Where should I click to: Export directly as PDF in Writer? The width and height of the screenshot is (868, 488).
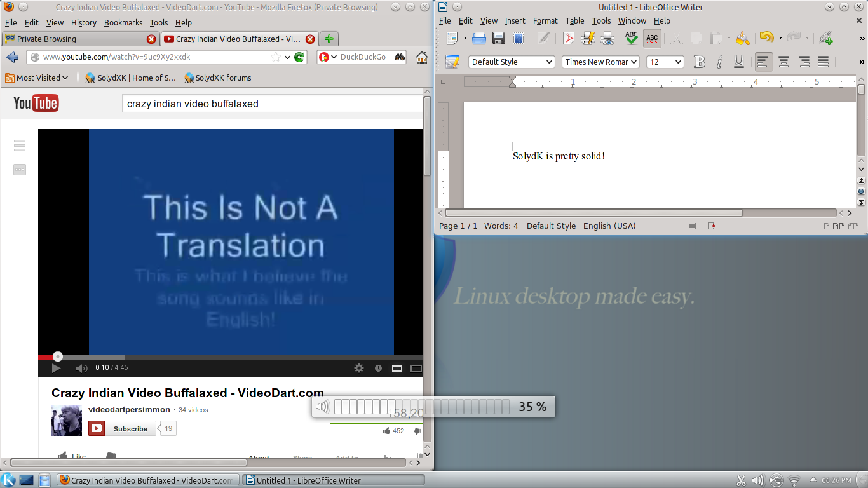tap(568, 39)
